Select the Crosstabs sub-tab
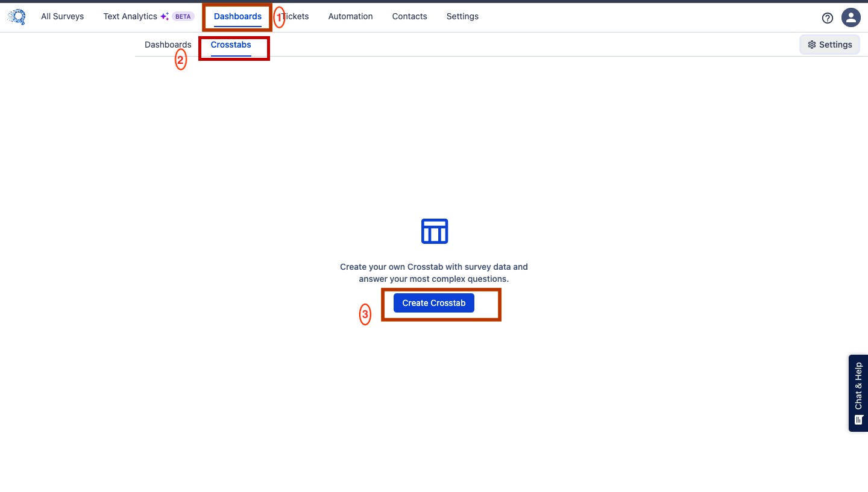Image resolution: width=868 pixels, height=492 pixels. [x=231, y=45]
